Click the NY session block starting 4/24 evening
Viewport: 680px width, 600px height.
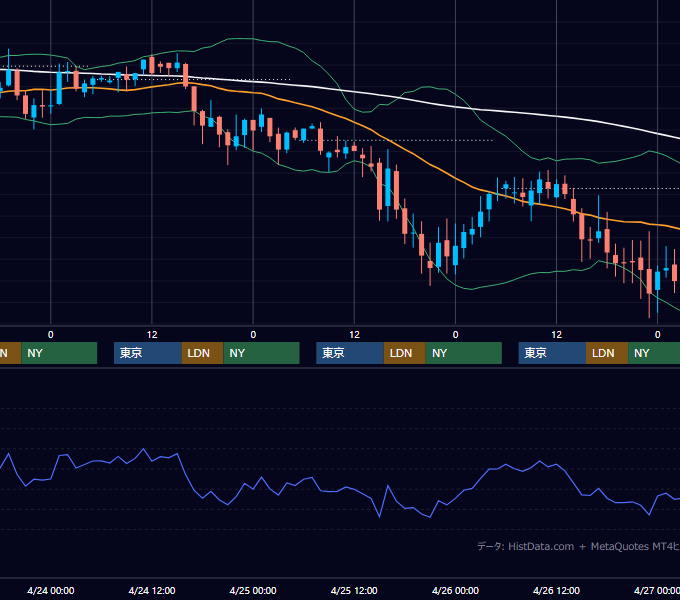[x=261, y=353]
